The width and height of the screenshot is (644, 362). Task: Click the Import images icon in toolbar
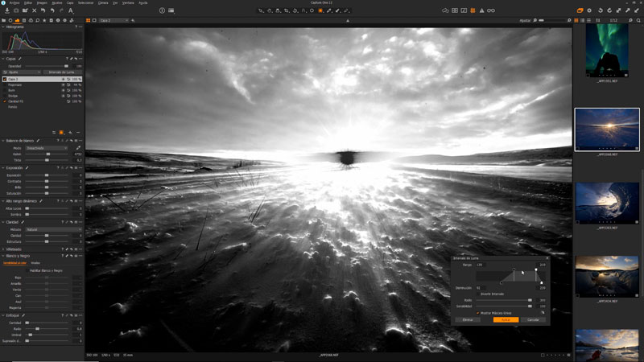point(6,10)
